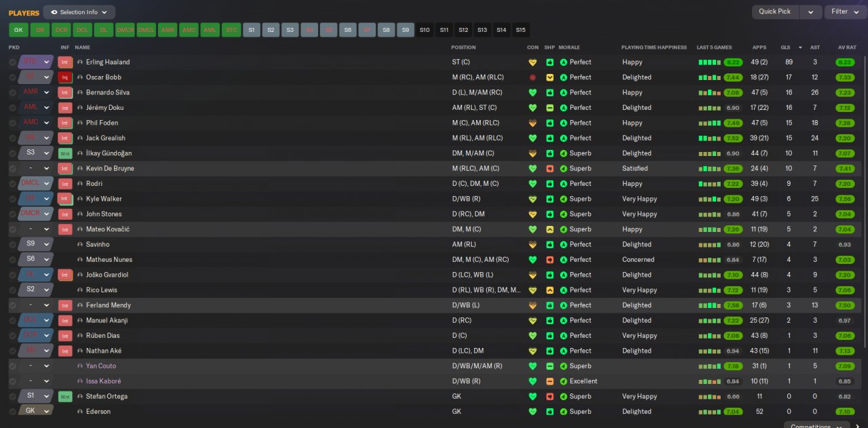Sort by the AV RAT column header
Image resolution: width=868 pixels, height=428 pixels.
(x=847, y=47)
